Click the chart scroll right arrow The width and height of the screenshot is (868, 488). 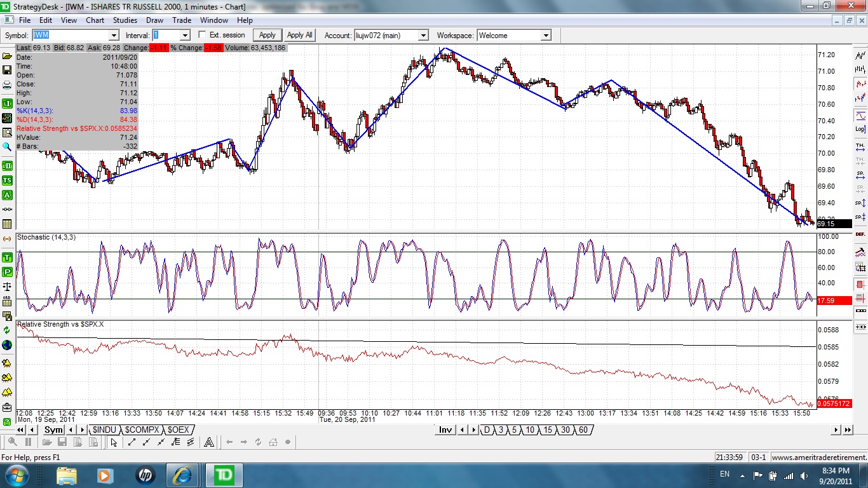click(837, 430)
